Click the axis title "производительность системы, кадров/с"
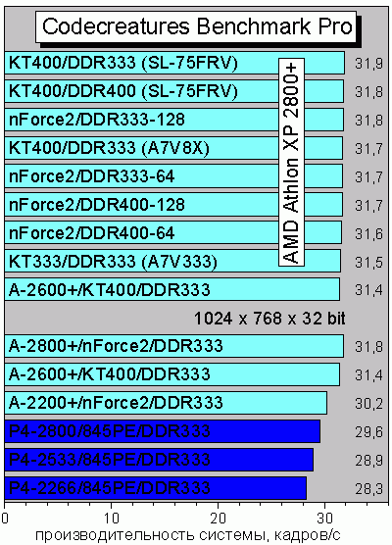Image resolution: width=392 pixels, height=545 pixels. (x=188, y=536)
